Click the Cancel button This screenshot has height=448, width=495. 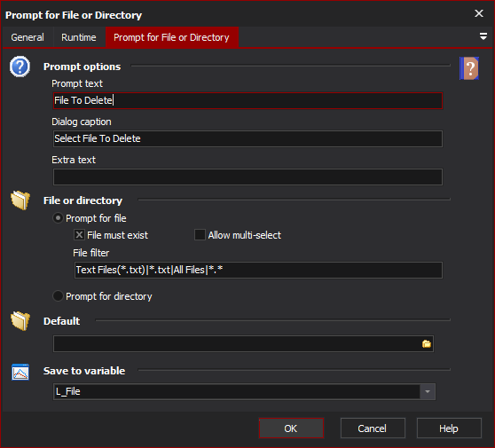(373, 428)
